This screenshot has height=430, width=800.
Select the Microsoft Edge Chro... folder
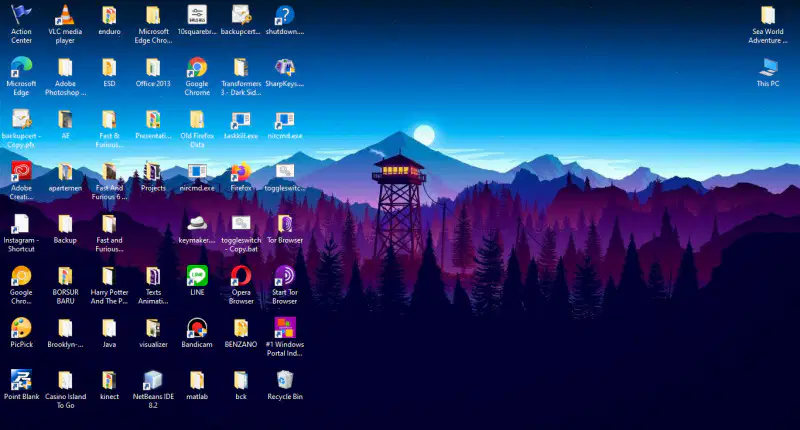point(153,15)
